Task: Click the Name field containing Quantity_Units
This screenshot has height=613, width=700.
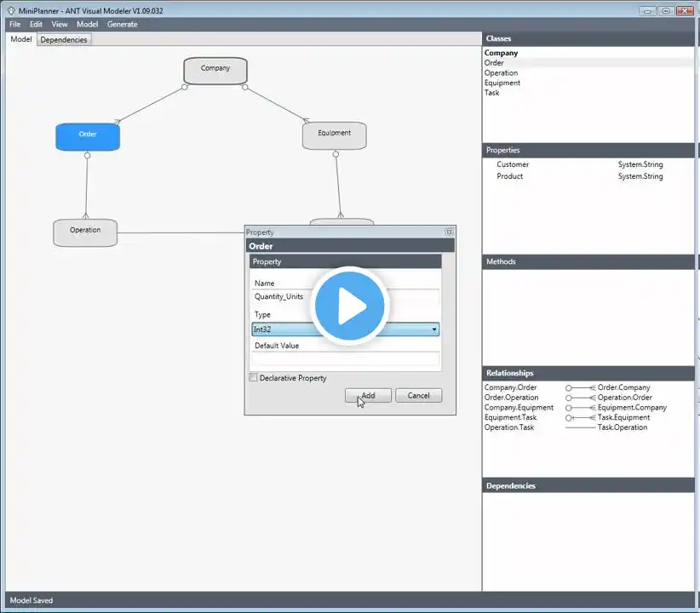Action: point(346,297)
